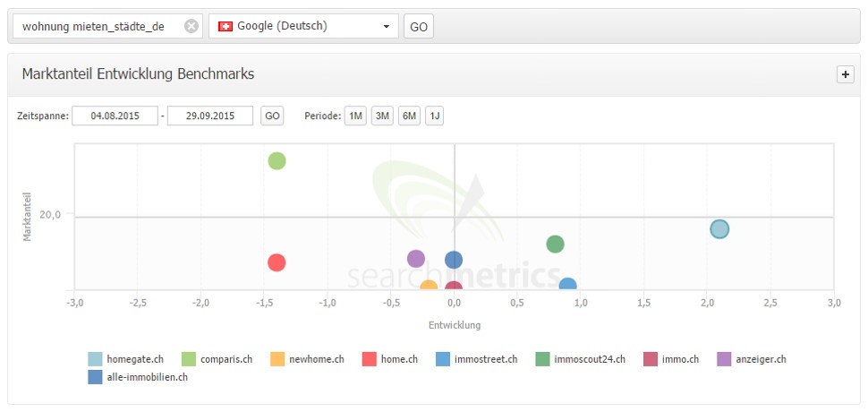Click the light blue homegate.ch bubble in the chart
868x412 pixels.
(719, 229)
